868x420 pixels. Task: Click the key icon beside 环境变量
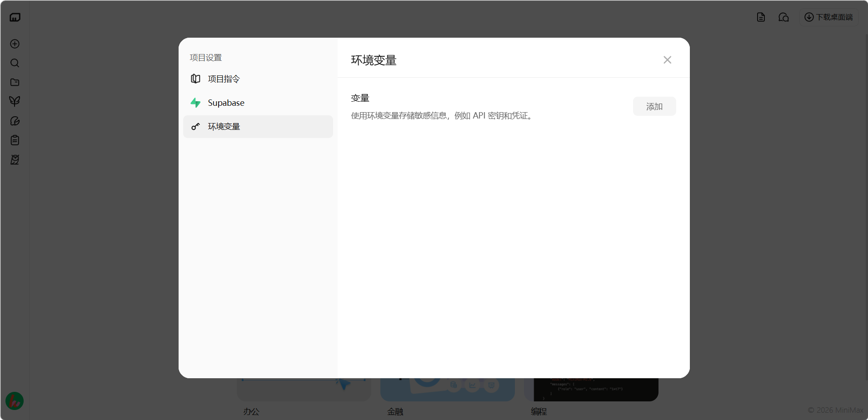(196, 127)
